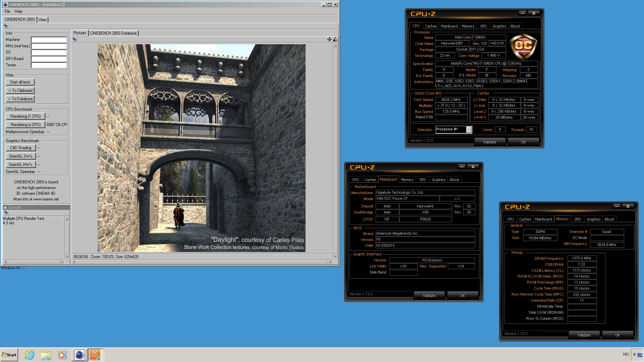
Task: Open Memory tab in the Mainboard CPU-Z window
Action: pos(407,180)
